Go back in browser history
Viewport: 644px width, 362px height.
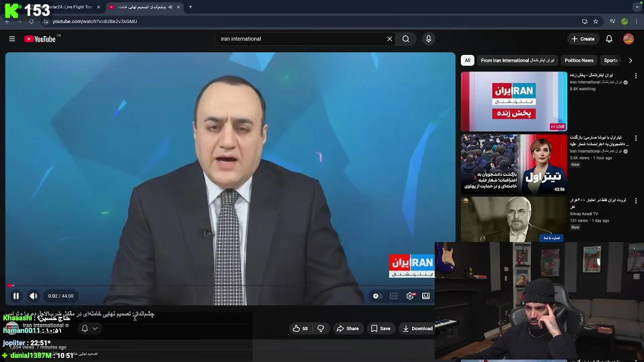pyautogui.click(x=7, y=22)
